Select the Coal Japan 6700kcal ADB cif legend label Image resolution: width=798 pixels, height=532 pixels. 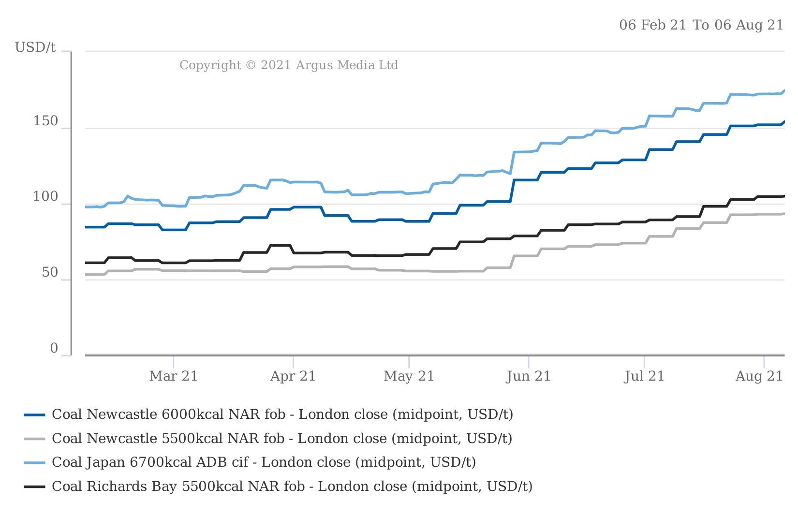point(264,462)
